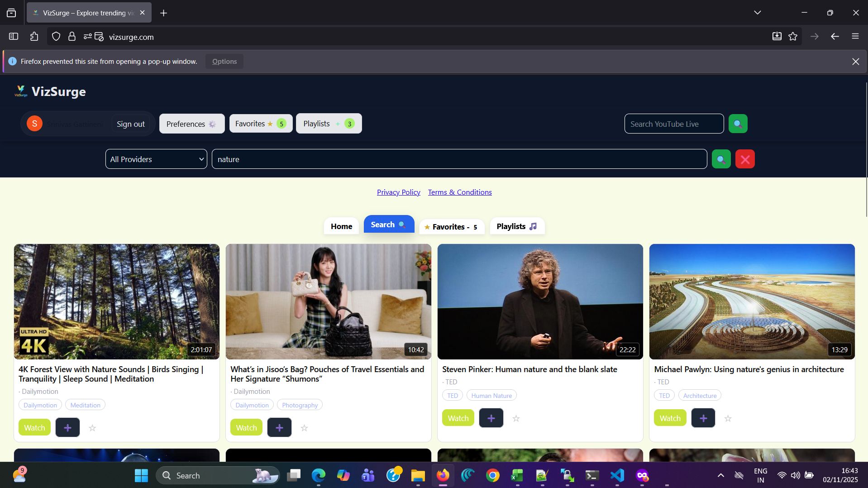868x488 pixels.
Task: Open the Michael Pawlyn architecture thumbnail
Action: click(752, 301)
